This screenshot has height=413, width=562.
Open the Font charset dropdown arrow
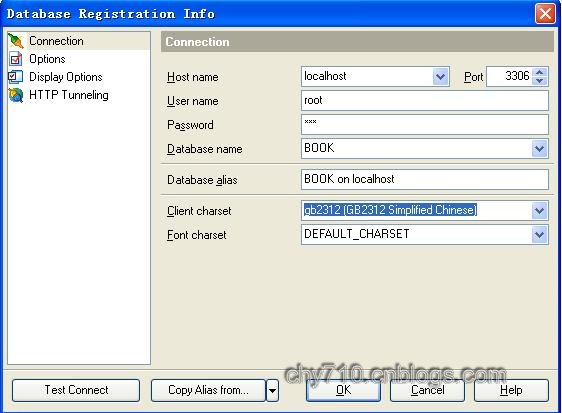(540, 235)
